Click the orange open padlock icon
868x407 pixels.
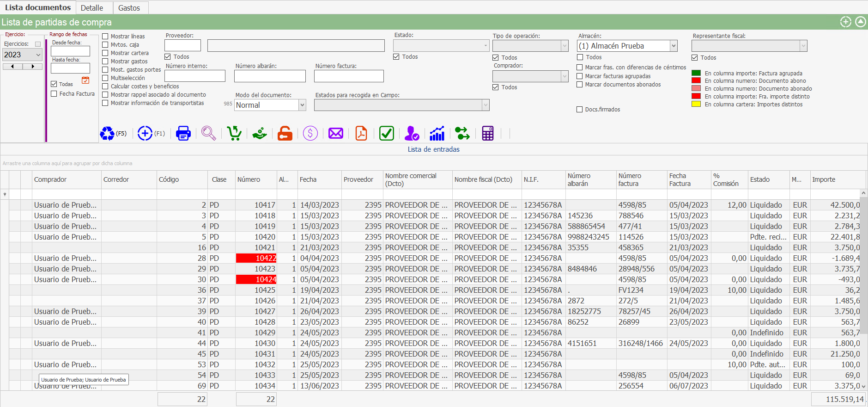pos(285,134)
